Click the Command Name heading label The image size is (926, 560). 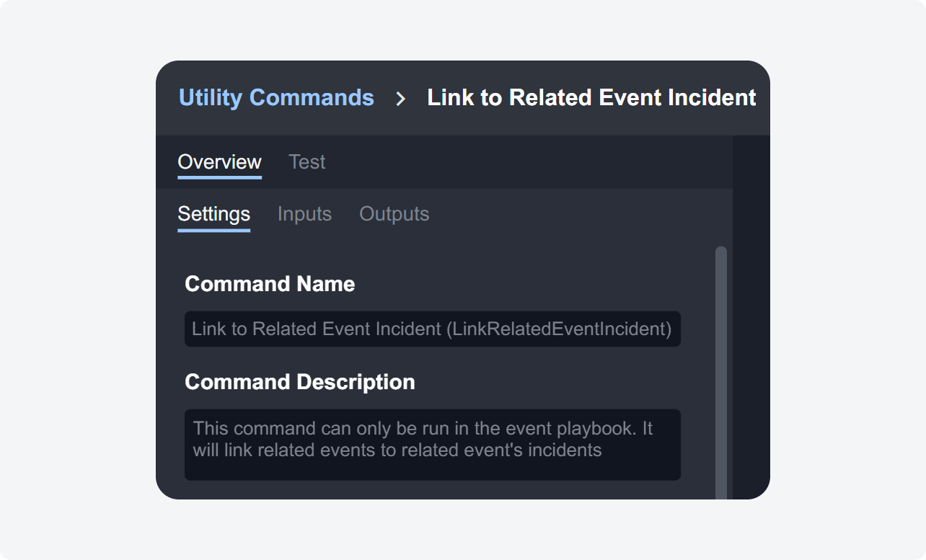coord(270,284)
